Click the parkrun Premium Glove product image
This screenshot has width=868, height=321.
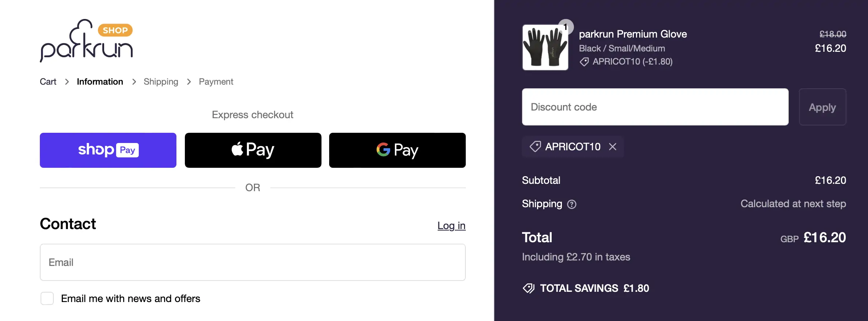coord(545,47)
